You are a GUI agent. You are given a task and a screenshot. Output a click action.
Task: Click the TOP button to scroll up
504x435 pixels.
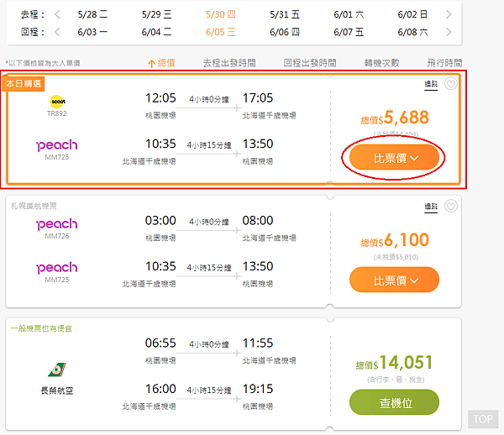[x=482, y=419]
